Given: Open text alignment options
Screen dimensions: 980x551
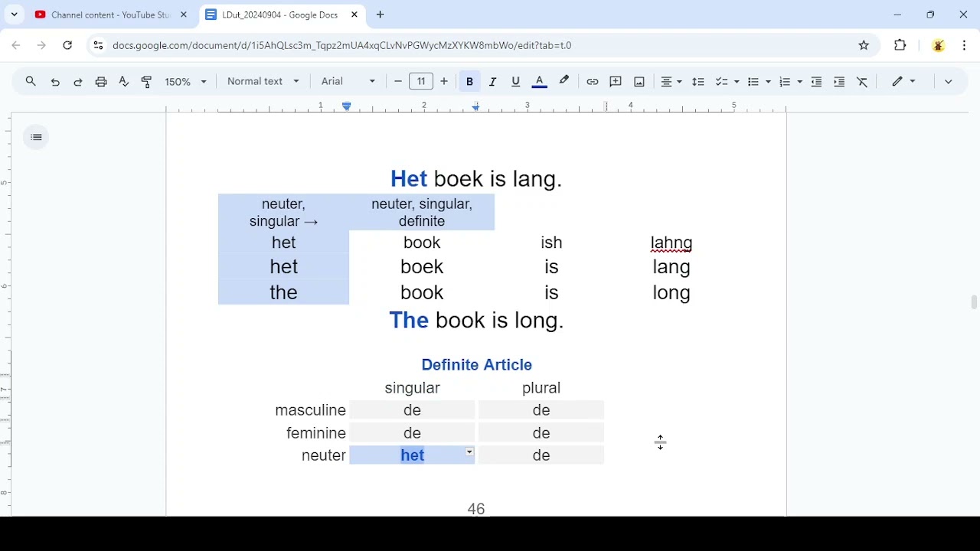Looking at the screenshot, I should 671,81.
